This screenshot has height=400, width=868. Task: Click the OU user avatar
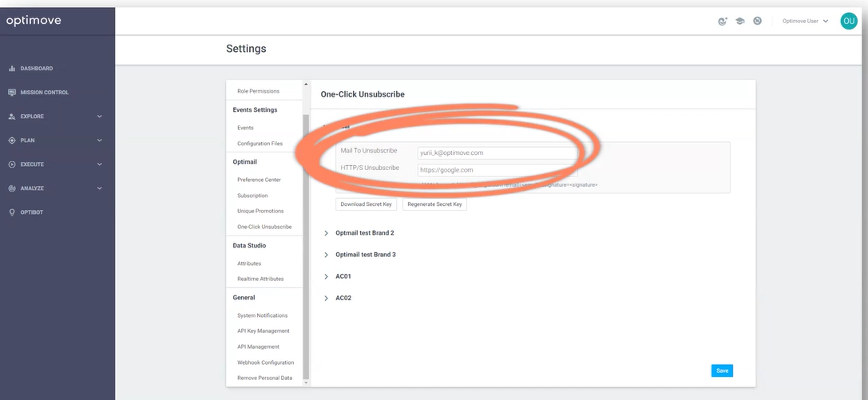848,21
